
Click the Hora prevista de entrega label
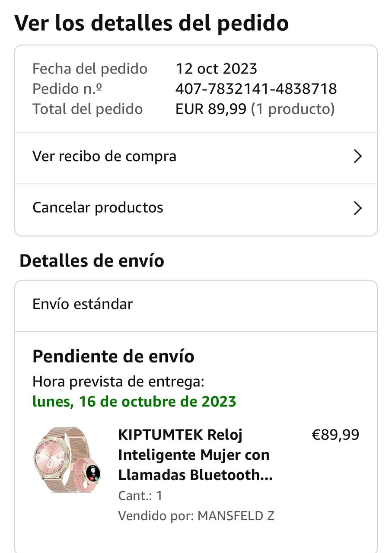[x=118, y=382]
